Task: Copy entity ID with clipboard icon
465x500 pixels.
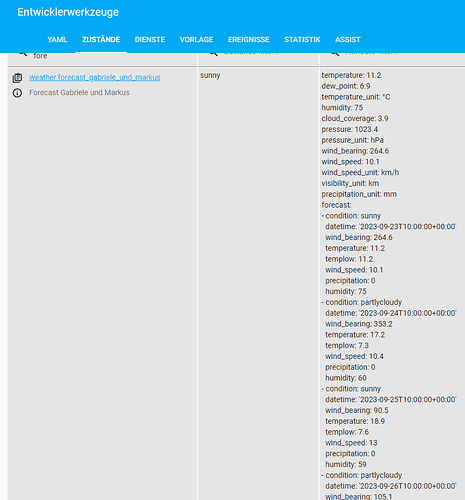Action: point(17,78)
